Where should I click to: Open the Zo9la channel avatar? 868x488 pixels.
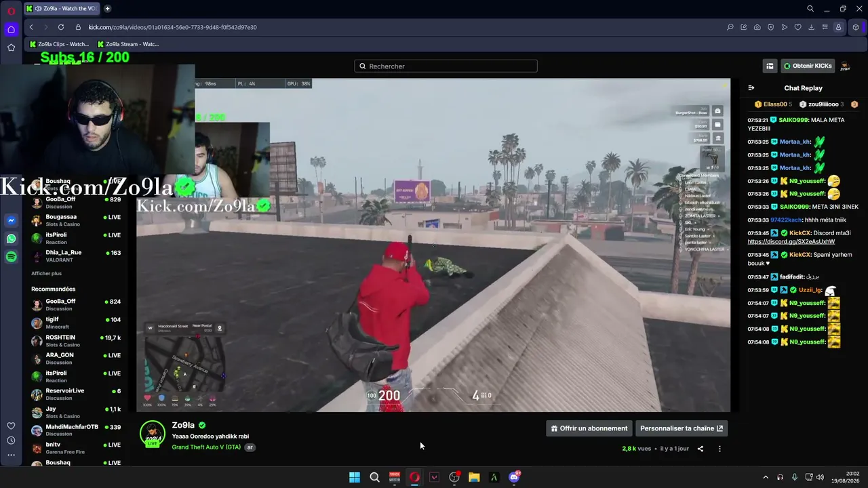pyautogui.click(x=153, y=434)
